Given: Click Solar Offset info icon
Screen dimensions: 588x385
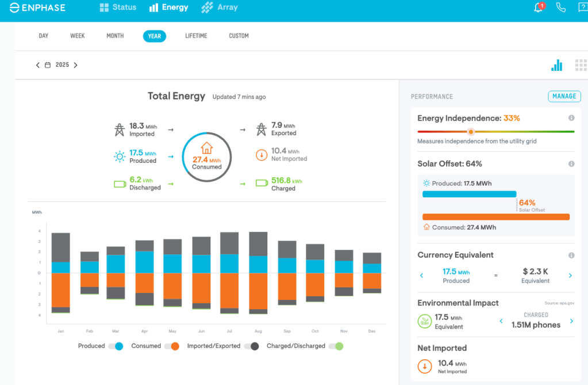Looking at the screenshot, I should point(571,164).
